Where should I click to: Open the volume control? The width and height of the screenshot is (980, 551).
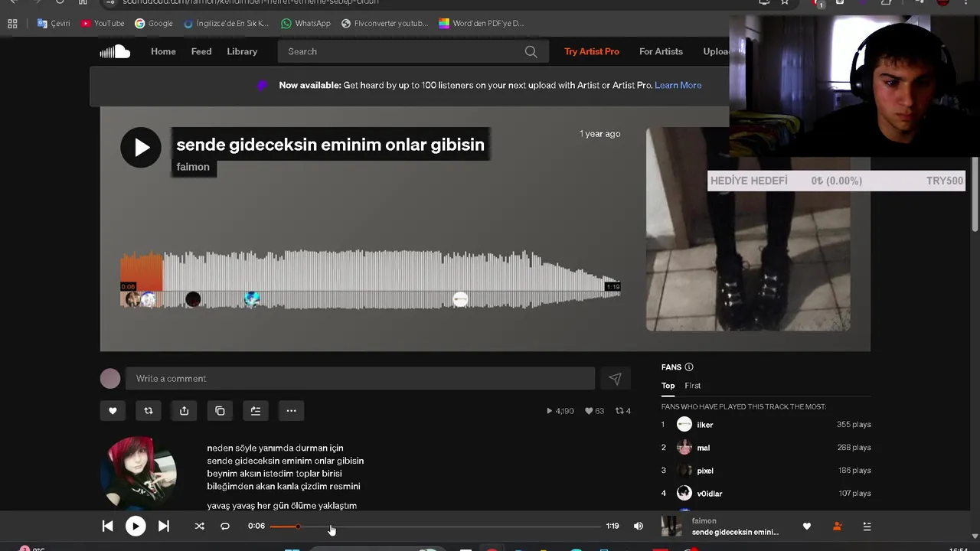point(639,526)
